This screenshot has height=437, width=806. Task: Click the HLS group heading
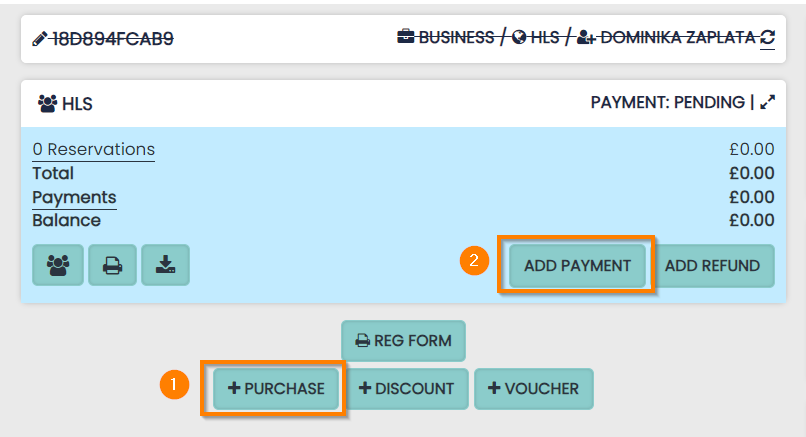65,103
